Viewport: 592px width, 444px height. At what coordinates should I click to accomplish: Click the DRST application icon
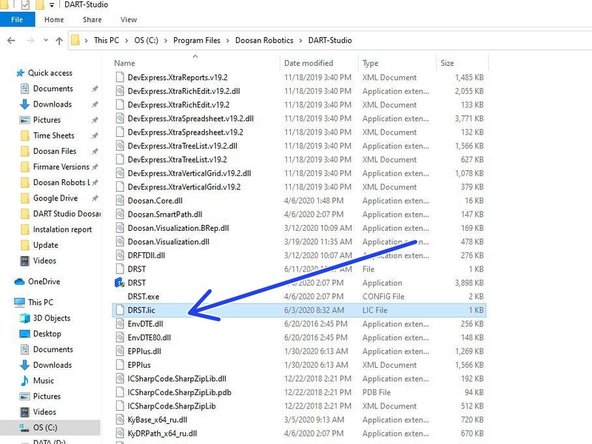point(119,282)
